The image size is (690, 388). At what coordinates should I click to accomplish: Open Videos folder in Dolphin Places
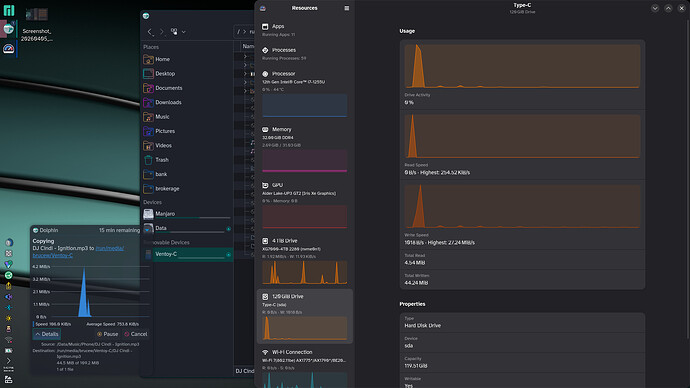pos(187,145)
